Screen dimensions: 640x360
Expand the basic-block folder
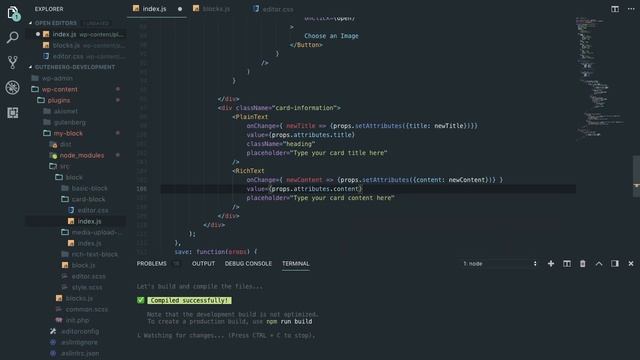pyautogui.click(x=89, y=188)
